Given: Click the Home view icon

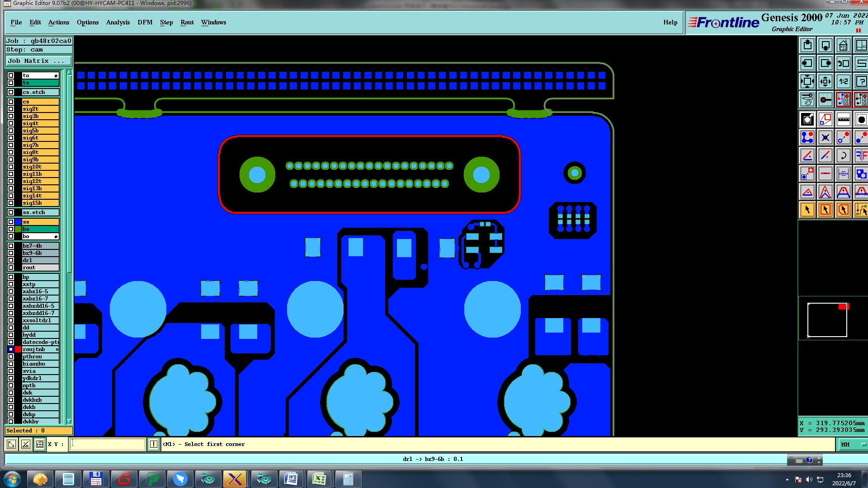Looking at the screenshot, I should (843, 46).
